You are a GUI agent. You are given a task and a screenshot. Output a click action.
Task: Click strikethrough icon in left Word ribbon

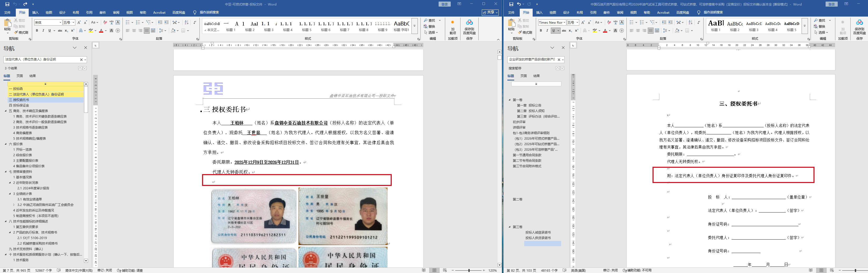point(60,31)
